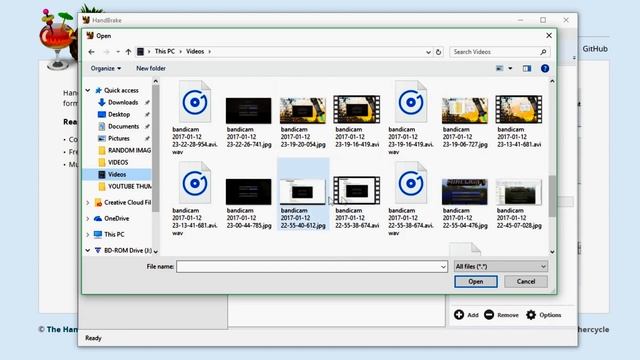Open Options gear in HandBrake window
The width and height of the screenshot is (640, 360).
pos(544,315)
